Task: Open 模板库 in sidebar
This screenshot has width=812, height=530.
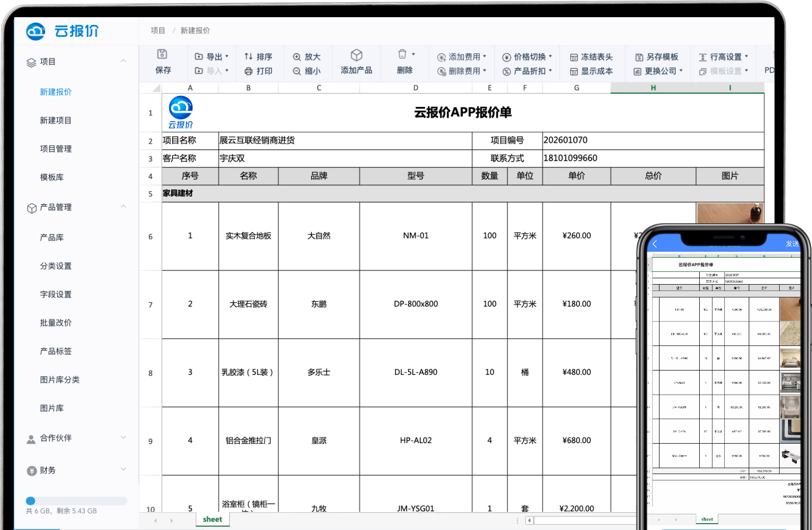Action: pos(52,177)
